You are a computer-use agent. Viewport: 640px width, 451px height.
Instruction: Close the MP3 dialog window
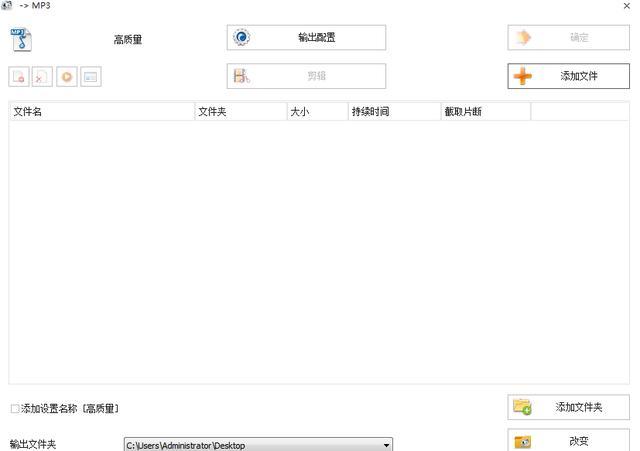626,6
